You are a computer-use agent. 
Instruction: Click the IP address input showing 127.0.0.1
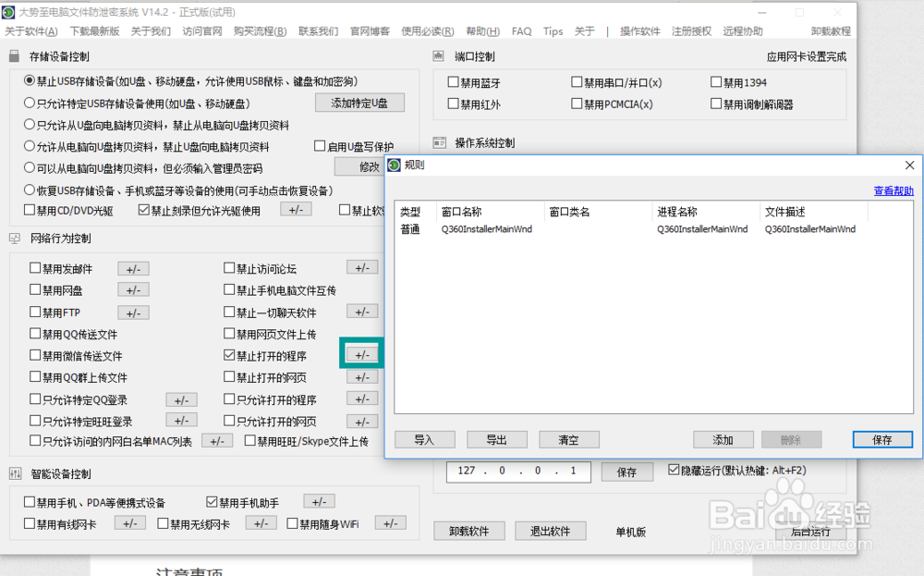(x=517, y=472)
